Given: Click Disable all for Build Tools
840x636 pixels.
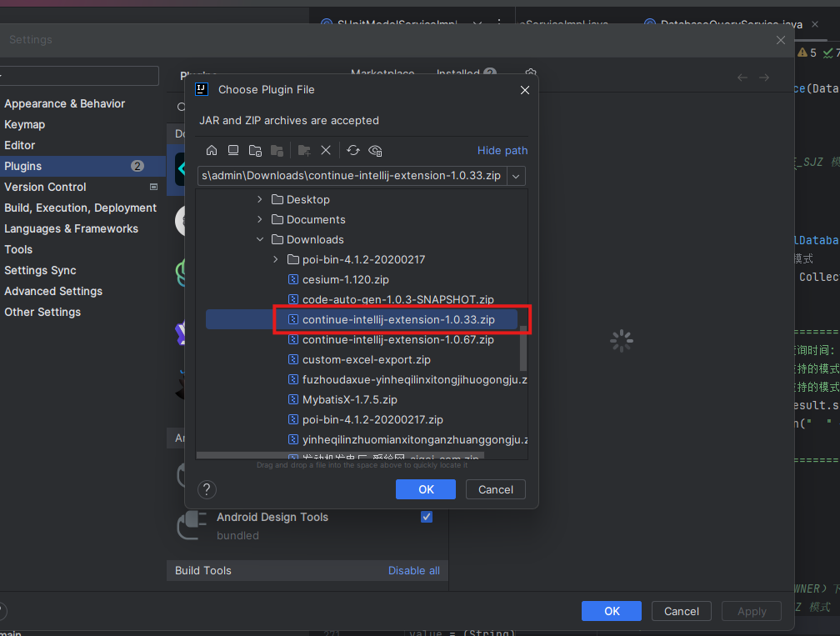Looking at the screenshot, I should pyautogui.click(x=413, y=571).
